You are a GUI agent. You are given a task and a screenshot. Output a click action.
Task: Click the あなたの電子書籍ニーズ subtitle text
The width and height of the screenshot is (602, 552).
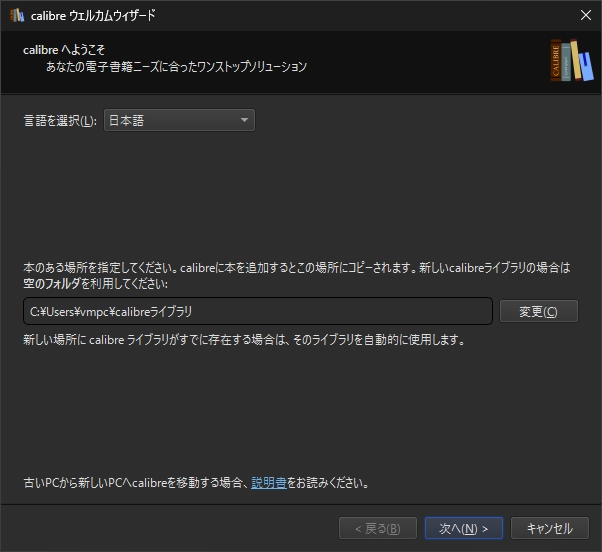pyautogui.click(x=176, y=66)
